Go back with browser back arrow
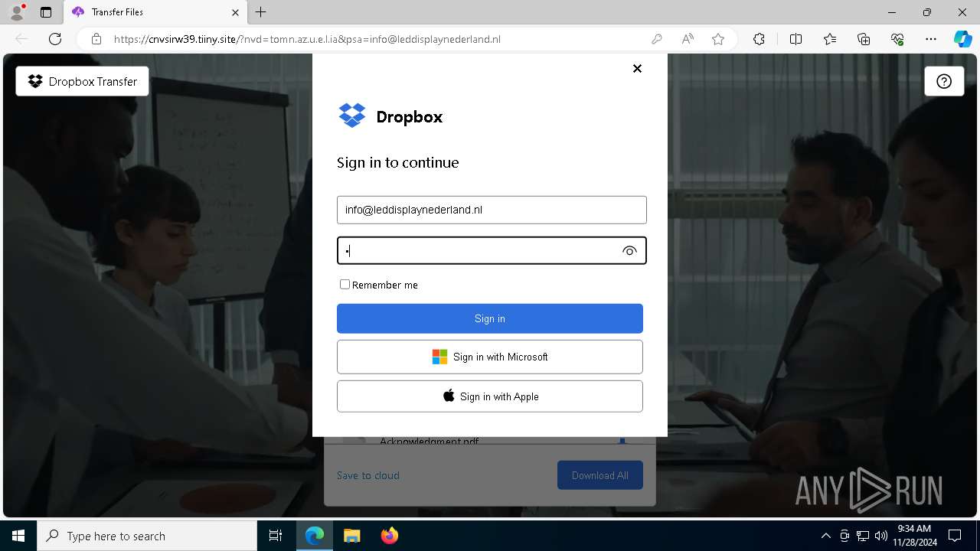 pos(21,39)
